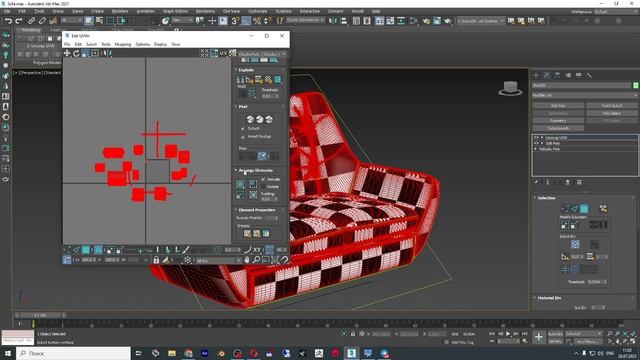Open the Mapping menu in Edit UVWs
The height and width of the screenshot is (360, 640).
click(122, 44)
